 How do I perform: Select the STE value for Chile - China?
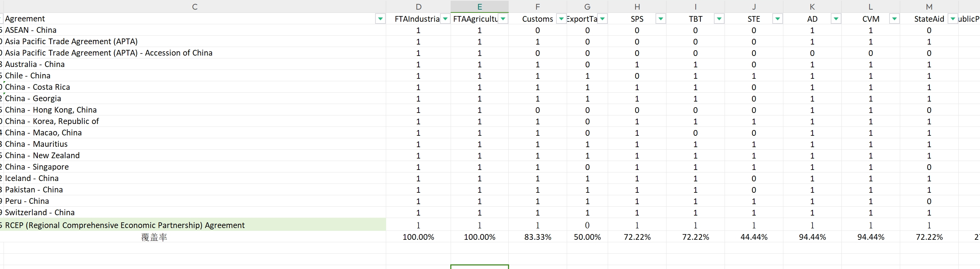pyautogui.click(x=754, y=76)
